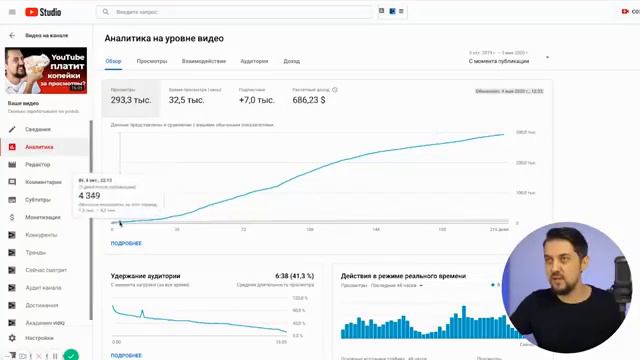Switch to the Аудитория tab
640x360 pixels.
pyautogui.click(x=254, y=61)
